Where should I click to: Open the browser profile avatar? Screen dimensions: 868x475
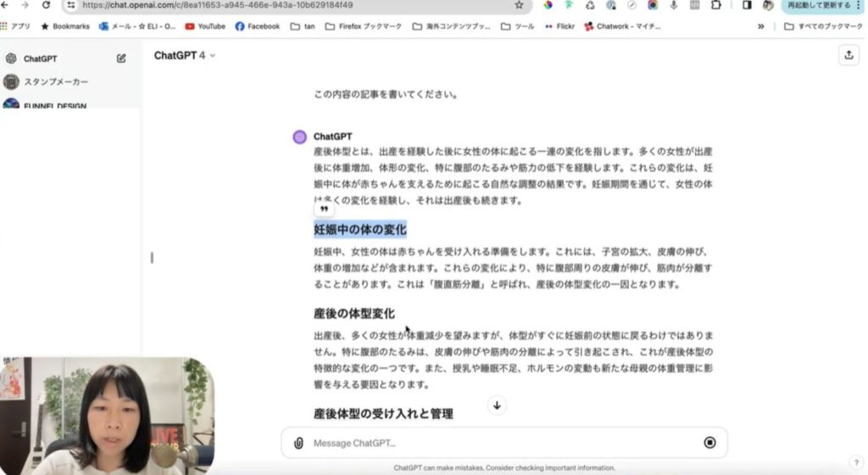[x=768, y=5]
